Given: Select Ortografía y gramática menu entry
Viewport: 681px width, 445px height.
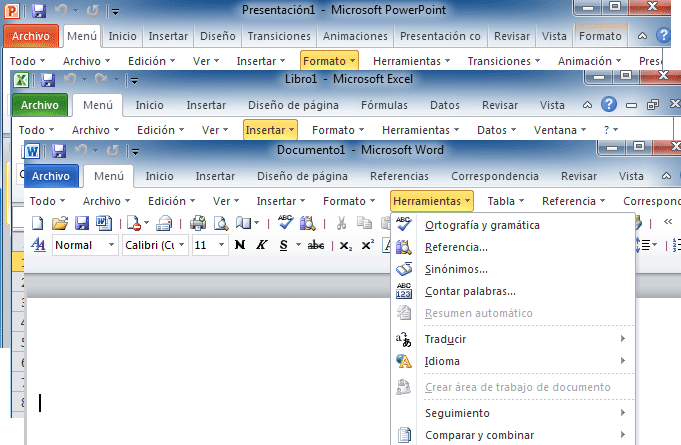Looking at the screenshot, I should 512,225.
